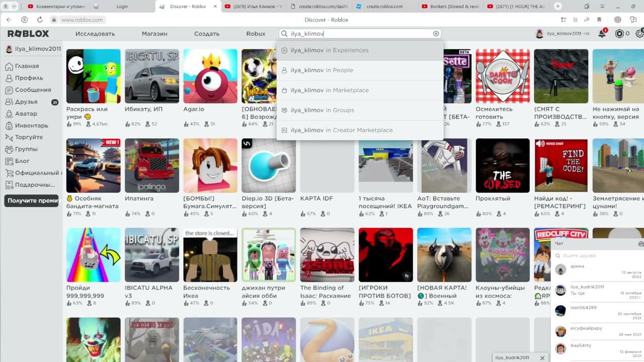Open the Roblox notifications bell

point(602,34)
